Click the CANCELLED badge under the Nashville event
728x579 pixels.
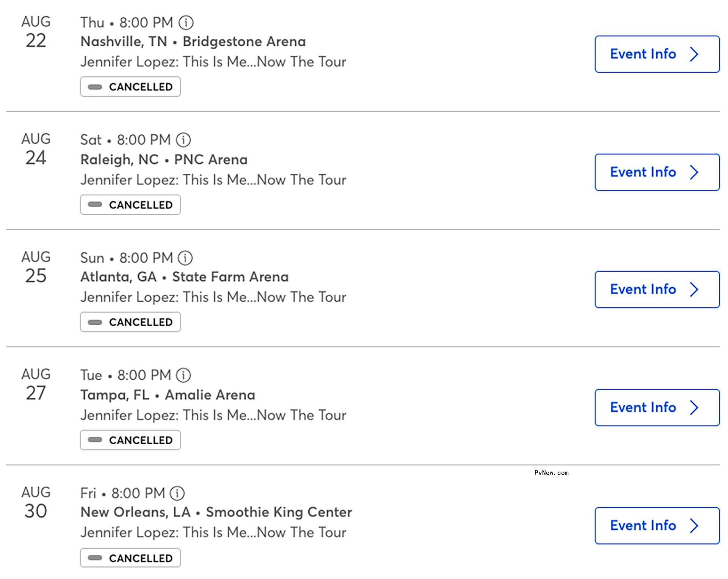(x=130, y=87)
